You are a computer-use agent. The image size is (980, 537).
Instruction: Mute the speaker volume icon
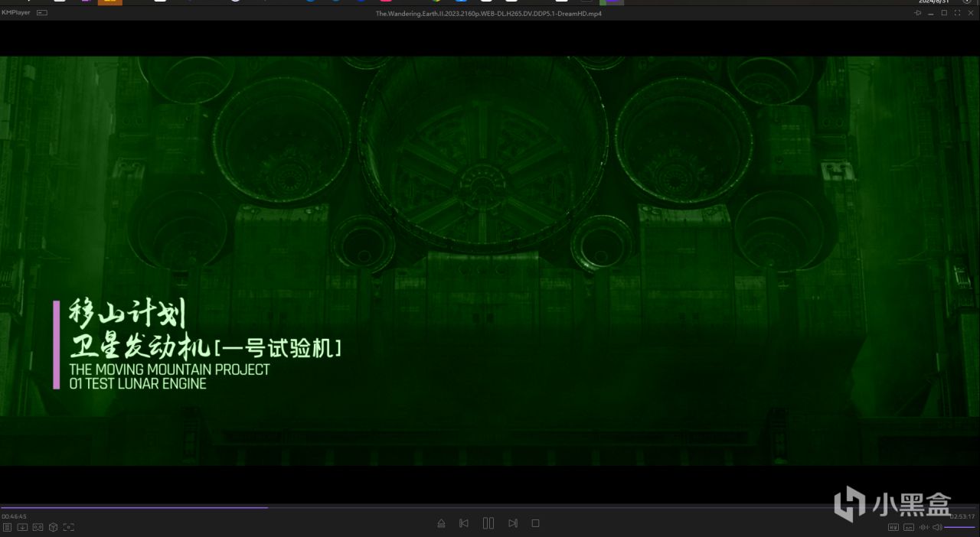pyautogui.click(x=937, y=527)
